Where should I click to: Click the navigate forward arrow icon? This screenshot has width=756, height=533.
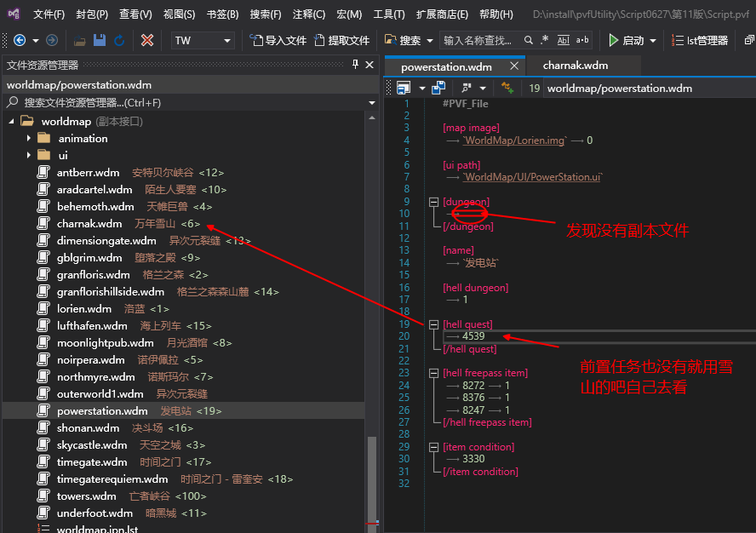point(52,40)
